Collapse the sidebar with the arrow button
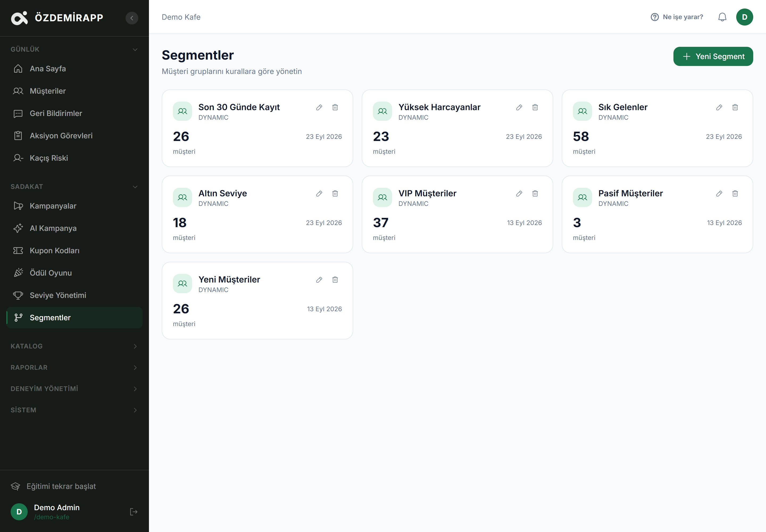 (x=132, y=18)
